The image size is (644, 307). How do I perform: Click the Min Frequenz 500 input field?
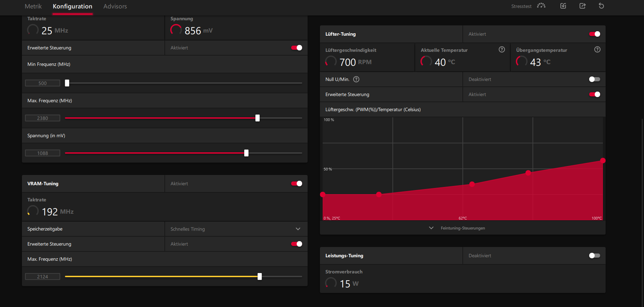[42, 83]
